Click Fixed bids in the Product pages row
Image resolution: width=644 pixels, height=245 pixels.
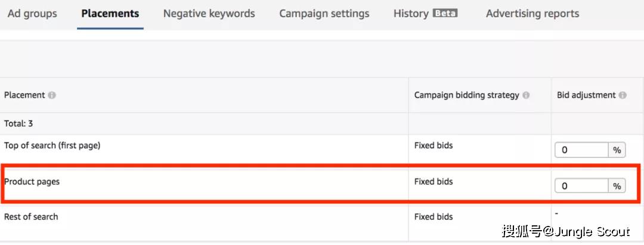click(434, 182)
